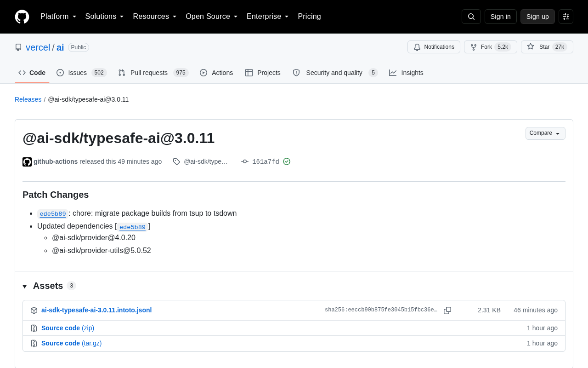Open commit ede5b89 in the tsdown line

point(53,214)
